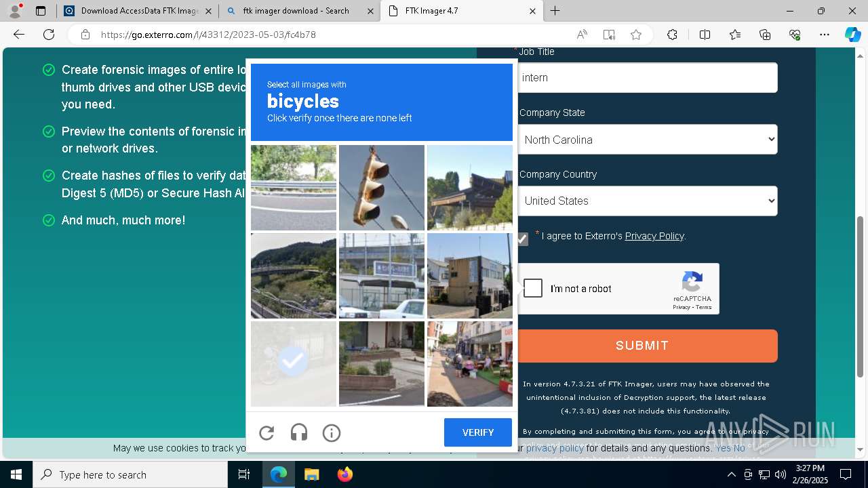This screenshot has width=868, height=488.
Task: Open tab actions menu icon
Action: click(x=41, y=11)
